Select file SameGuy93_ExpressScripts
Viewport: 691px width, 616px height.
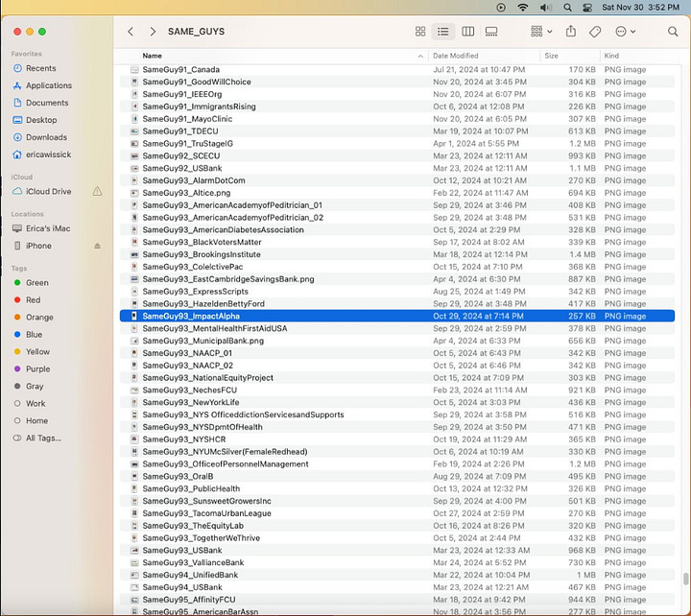point(397,292)
